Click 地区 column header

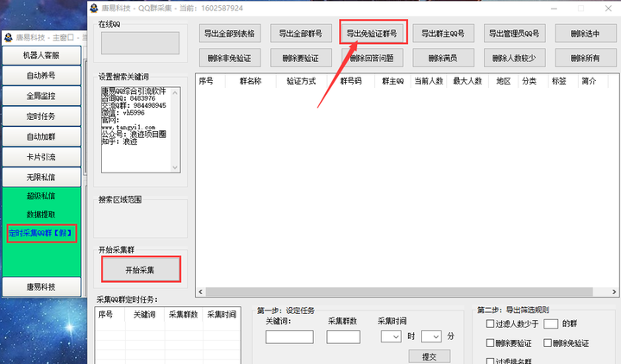point(504,81)
